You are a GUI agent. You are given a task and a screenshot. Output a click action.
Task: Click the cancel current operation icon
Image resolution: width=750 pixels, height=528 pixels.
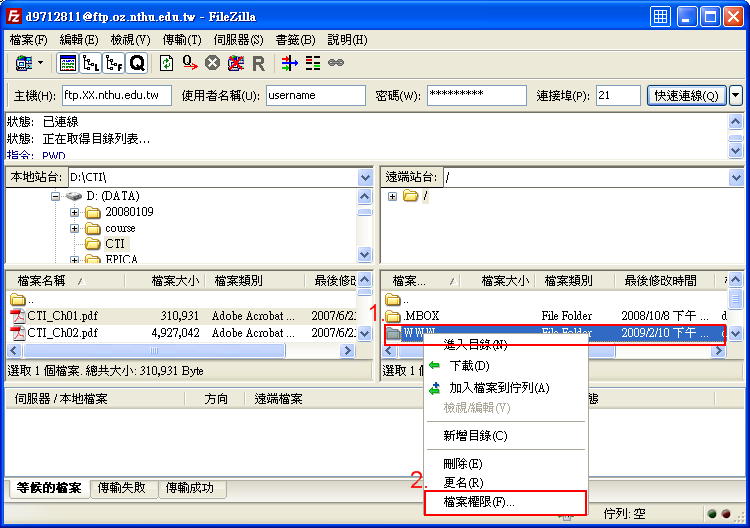pyautogui.click(x=212, y=63)
